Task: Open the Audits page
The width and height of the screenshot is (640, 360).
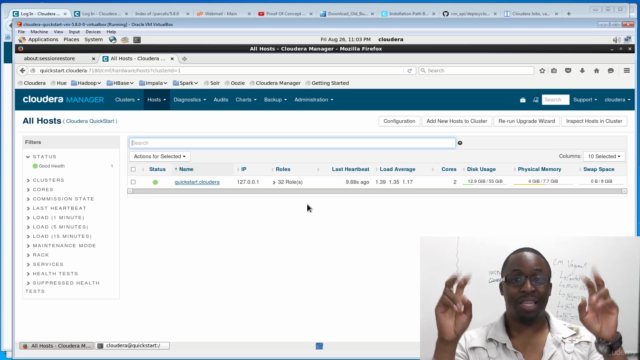Action: coord(220,100)
